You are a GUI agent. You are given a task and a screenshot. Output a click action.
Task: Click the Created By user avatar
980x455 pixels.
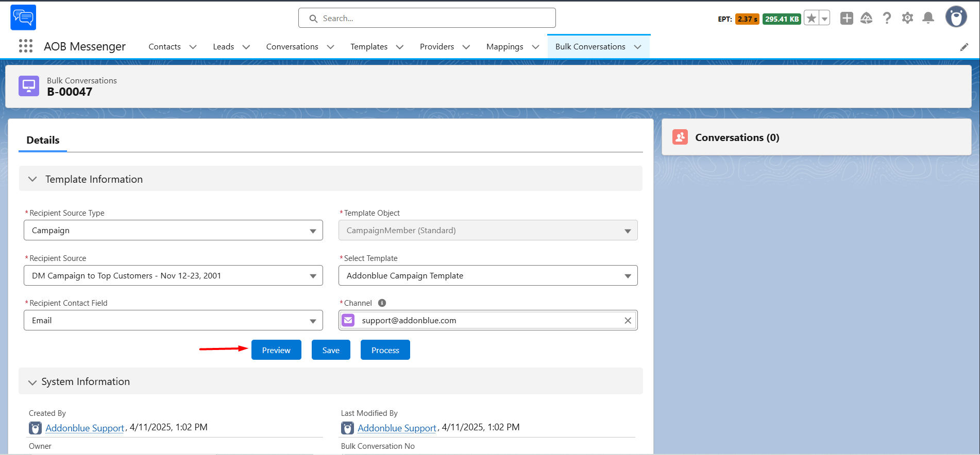(x=35, y=428)
